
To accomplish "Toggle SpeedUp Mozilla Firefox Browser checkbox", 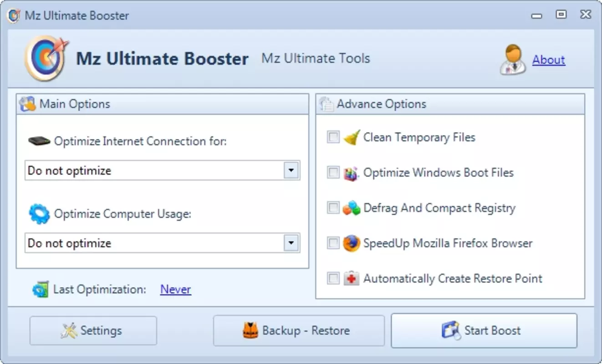I will pos(333,243).
